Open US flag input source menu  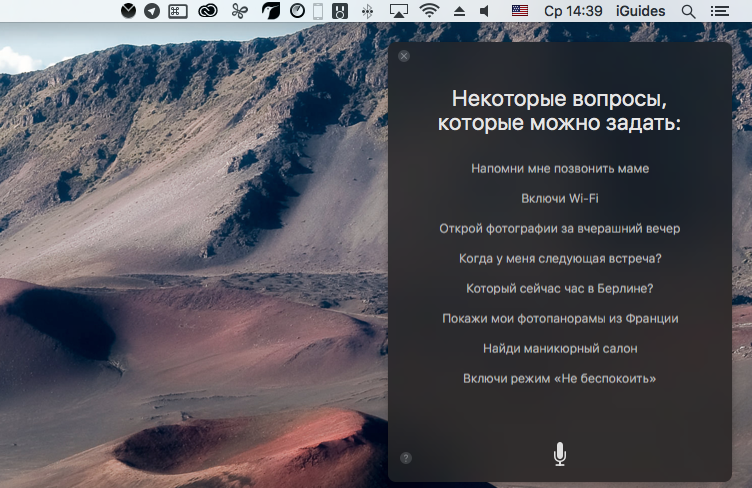pyautogui.click(x=520, y=11)
